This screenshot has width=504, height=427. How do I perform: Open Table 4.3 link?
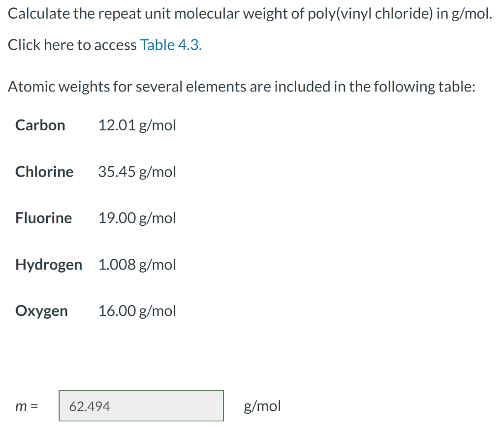pos(171,45)
